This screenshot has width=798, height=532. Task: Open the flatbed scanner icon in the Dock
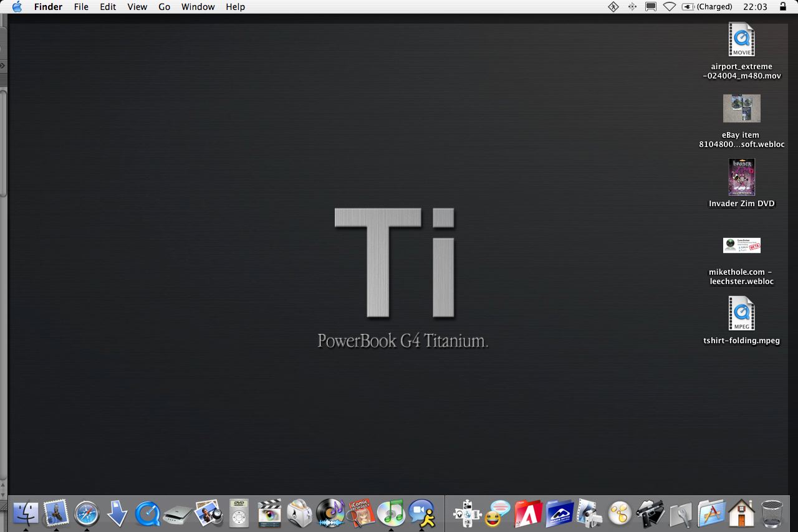178,514
